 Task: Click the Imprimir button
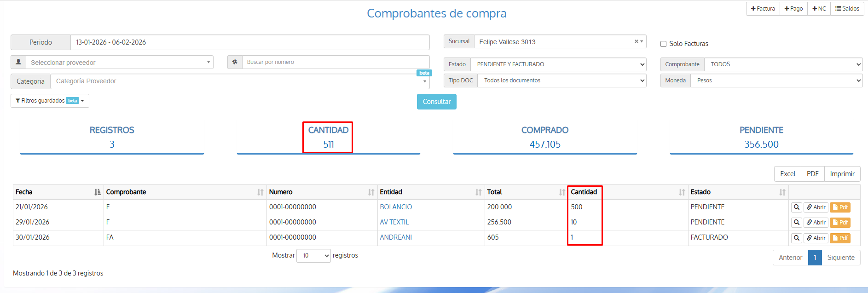click(x=842, y=174)
